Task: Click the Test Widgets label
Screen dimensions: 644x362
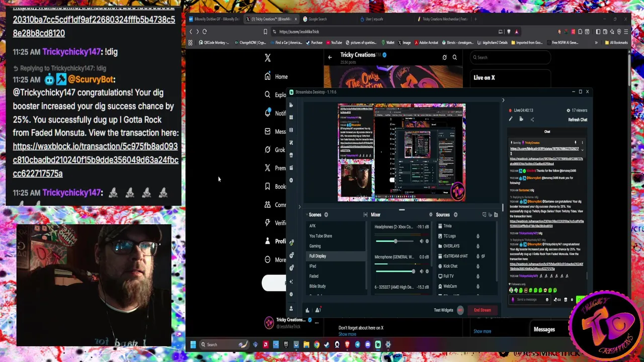Action: pos(443,310)
